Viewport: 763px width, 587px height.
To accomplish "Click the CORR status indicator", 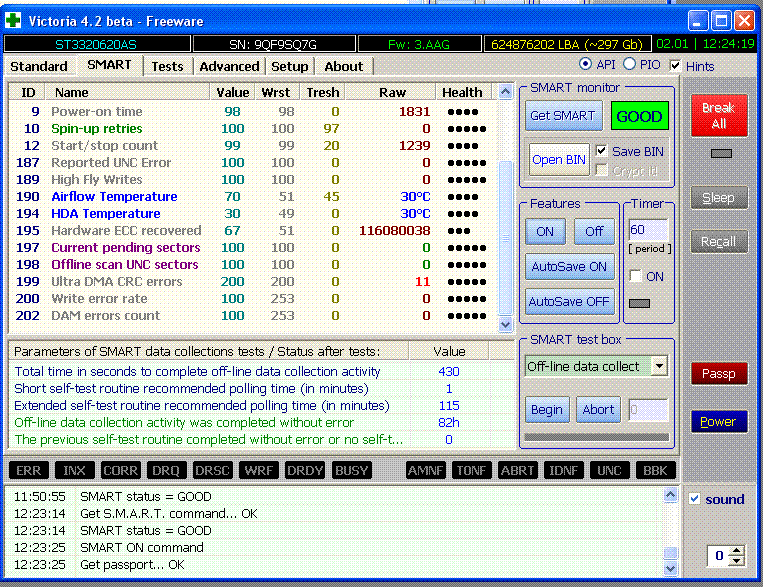I will (x=121, y=471).
